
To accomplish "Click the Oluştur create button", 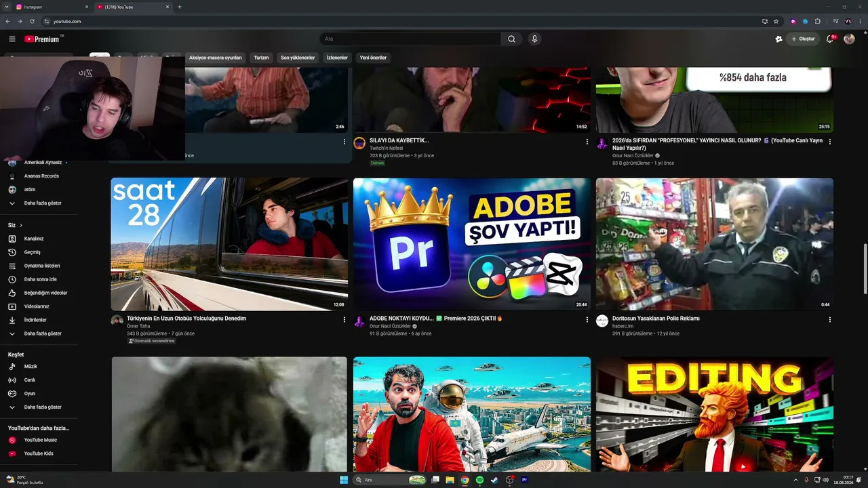I will (803, 39).
